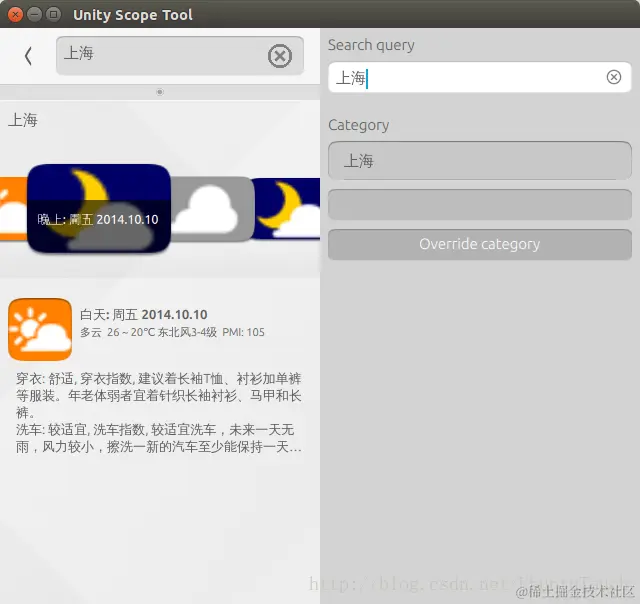Clear the scope preview search box
The width and height of the screenshot is (640, 604).
280,56
